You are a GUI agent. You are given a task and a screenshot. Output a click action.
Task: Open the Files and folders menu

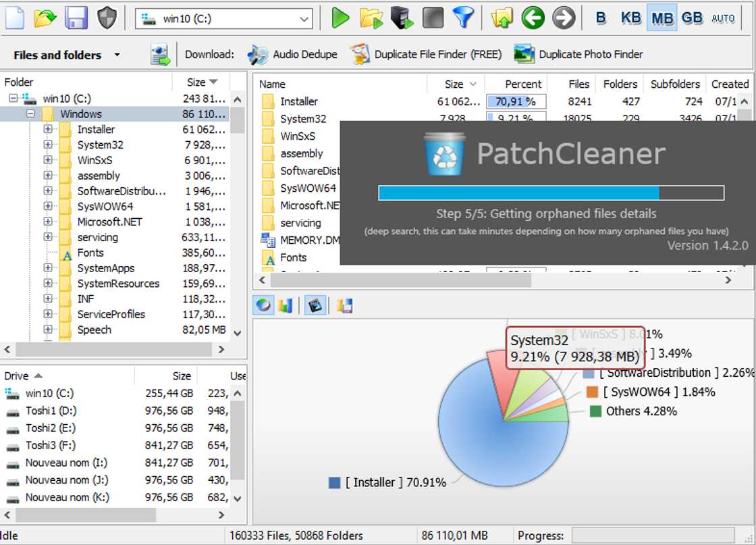tap(66, 55)
